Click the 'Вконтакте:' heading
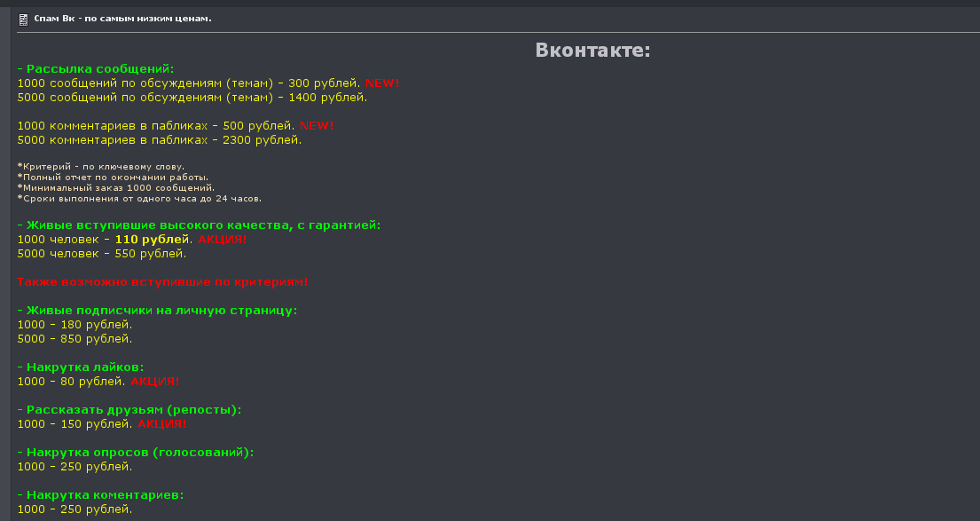The height and width of the screenshot is (521, 980). pos(592,50)
